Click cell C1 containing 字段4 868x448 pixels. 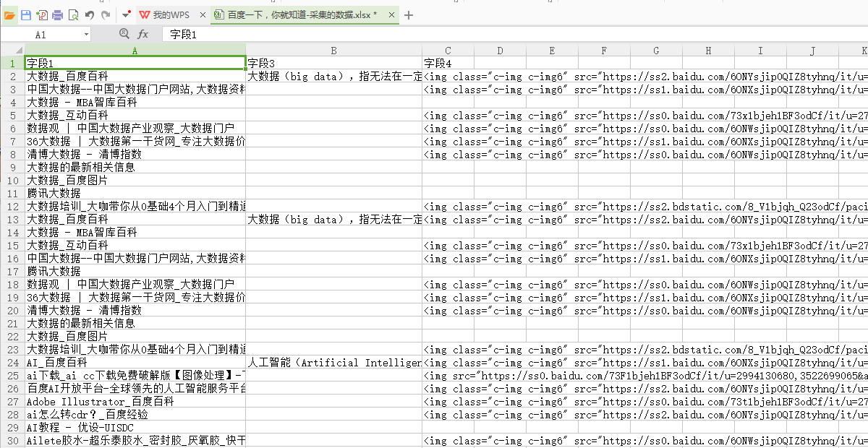pyautogui.click(x=448, y=63)
